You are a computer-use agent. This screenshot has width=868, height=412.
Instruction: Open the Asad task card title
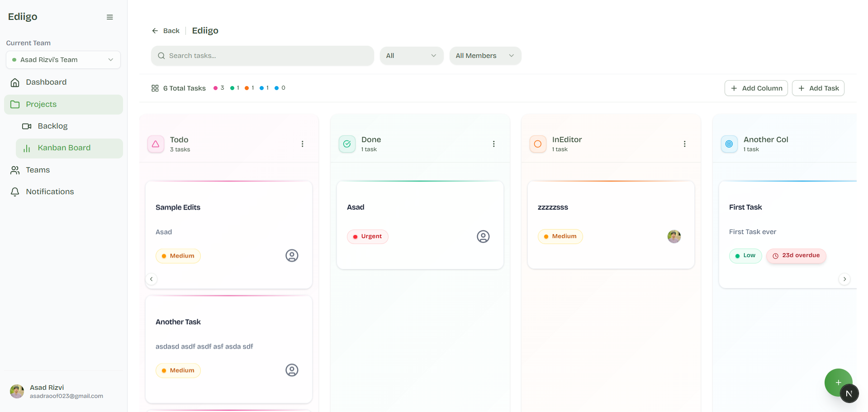[356, 207]
